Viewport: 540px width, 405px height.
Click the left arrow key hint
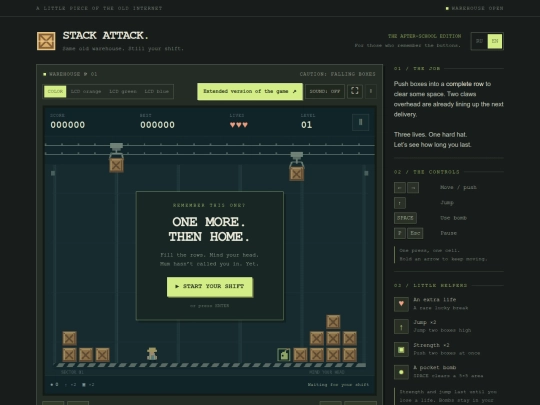[x=399, y=187]
